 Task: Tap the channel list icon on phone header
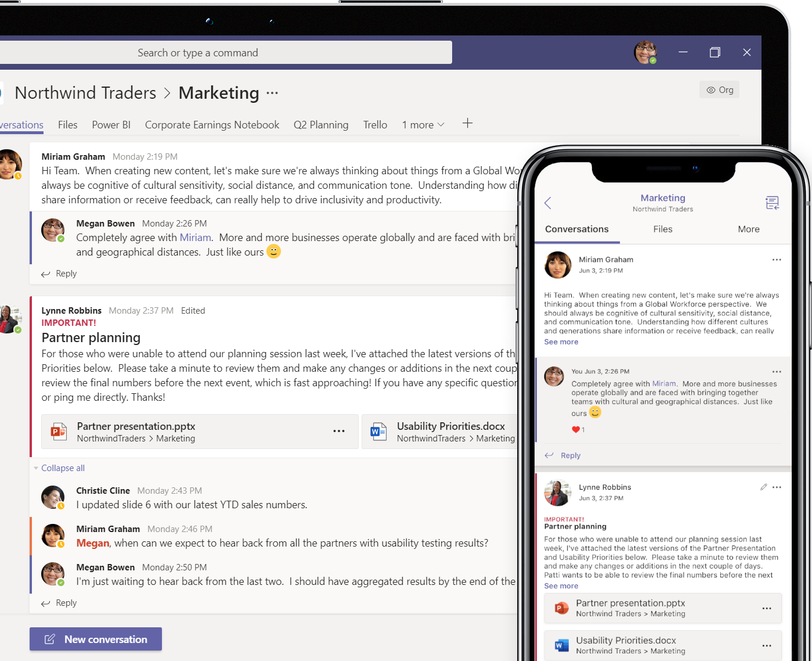pyautogui.click(x=772, y=203)
